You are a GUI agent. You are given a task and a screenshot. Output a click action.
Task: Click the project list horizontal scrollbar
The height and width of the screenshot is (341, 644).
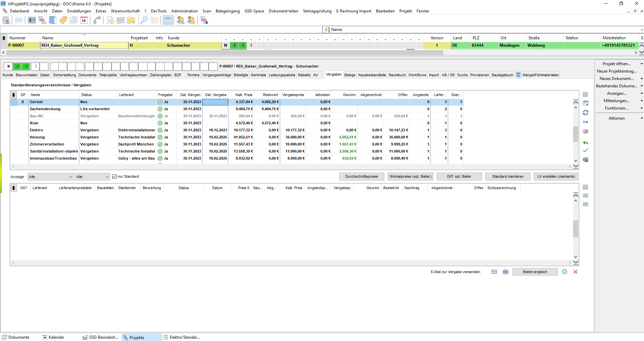click(225, 53)
